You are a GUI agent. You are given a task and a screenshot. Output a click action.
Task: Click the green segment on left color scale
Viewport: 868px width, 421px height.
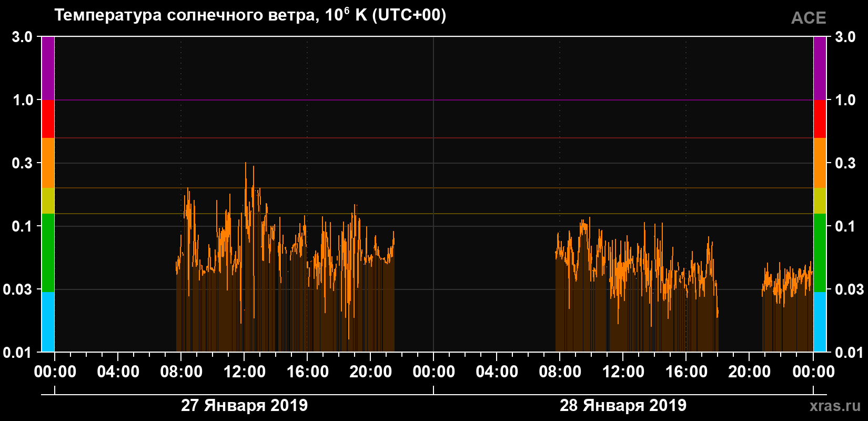48,253
